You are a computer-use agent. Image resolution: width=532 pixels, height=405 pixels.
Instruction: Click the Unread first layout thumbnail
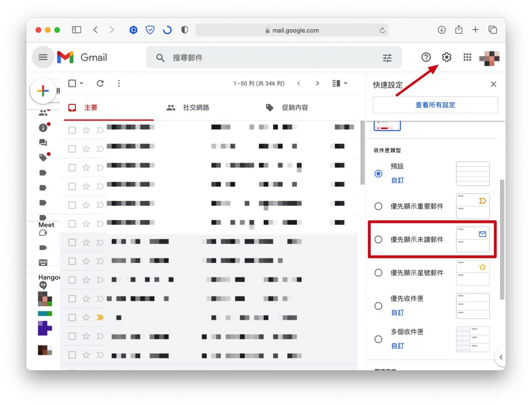click(473, 239)
